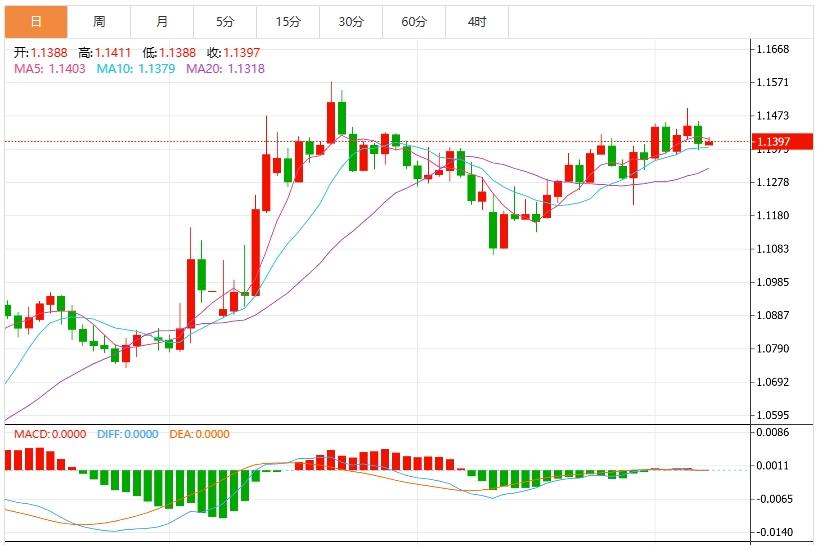The height and width of the screenshot is (545, 817).
Task: Switch to the 4时 timeframe tab
Action: point(477,21)
